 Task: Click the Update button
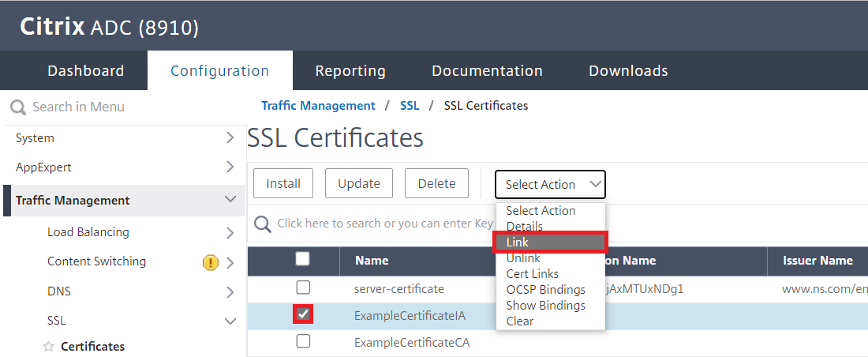(359, 183)
